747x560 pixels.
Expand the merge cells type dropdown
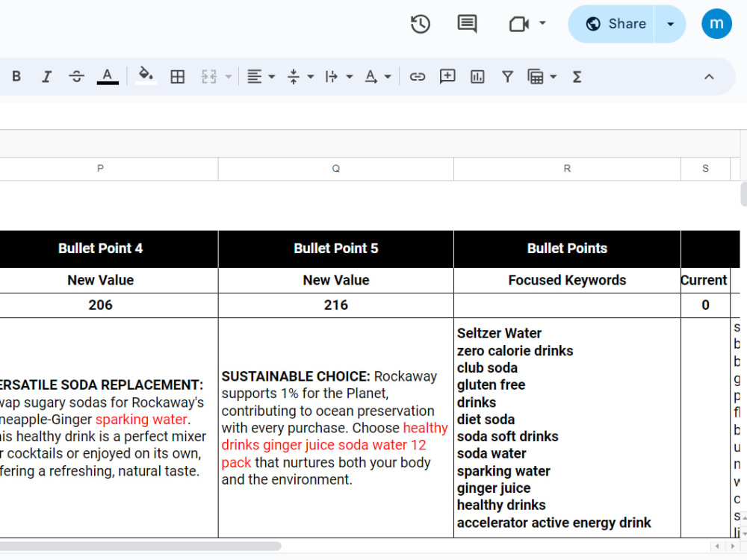(229, 77)
